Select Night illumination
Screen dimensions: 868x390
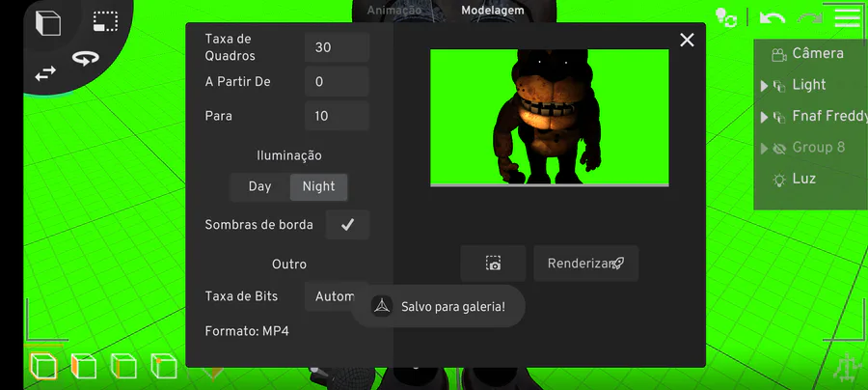coord(319,186)
